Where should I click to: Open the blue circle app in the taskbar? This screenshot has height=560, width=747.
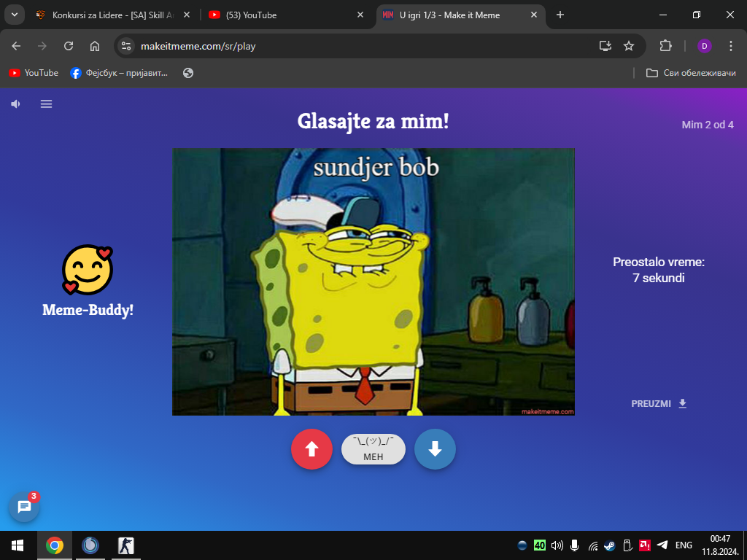pyautogui.click(x=90, y=545)
